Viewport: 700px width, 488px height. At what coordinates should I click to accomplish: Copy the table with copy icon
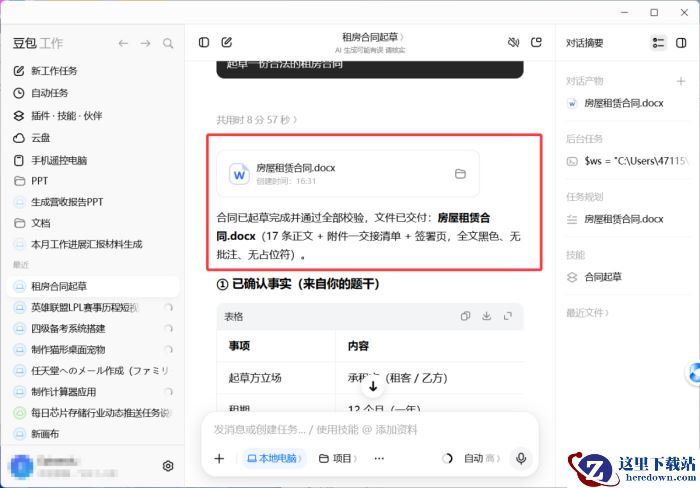click(x=465, y=316)
